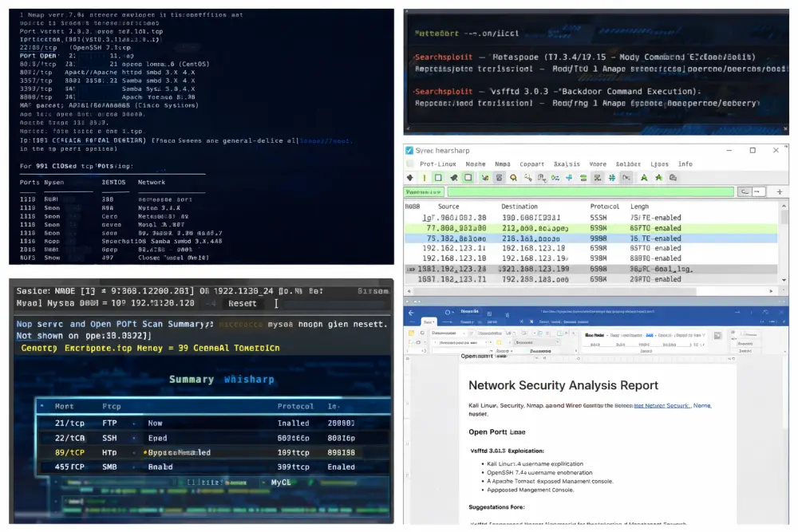Open the Info menu in the packet analyzer
The image size is (798, 532).
click(685, 164)
